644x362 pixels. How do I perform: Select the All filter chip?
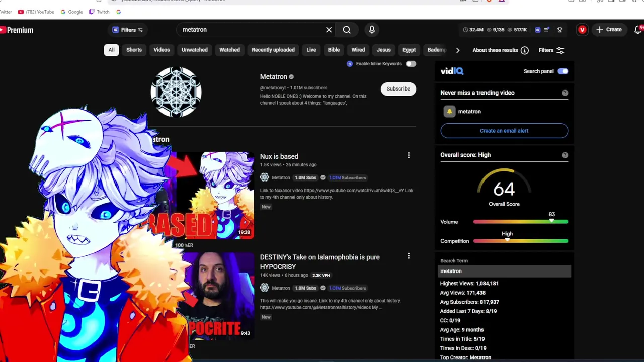pos(111,50)
